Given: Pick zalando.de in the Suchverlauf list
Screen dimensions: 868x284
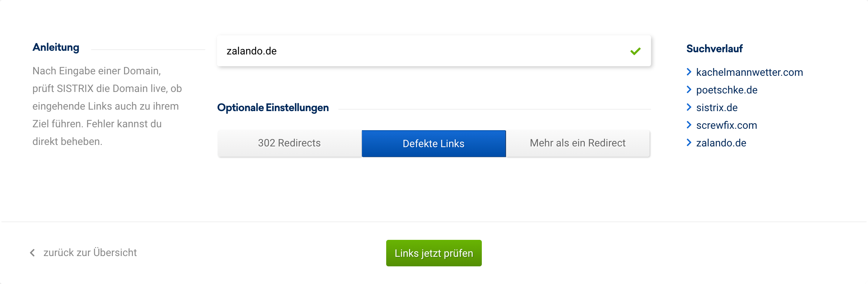Looking at the screenshot, I should [x=721, y=143].
